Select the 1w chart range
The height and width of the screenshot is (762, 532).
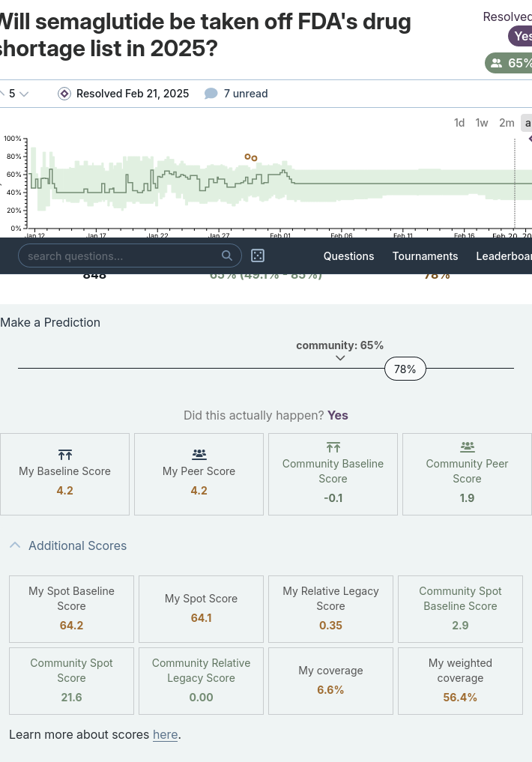482,123
